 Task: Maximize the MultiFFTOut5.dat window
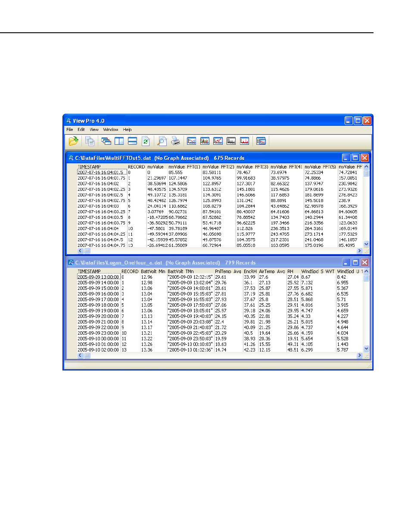[x=355, y=158]
